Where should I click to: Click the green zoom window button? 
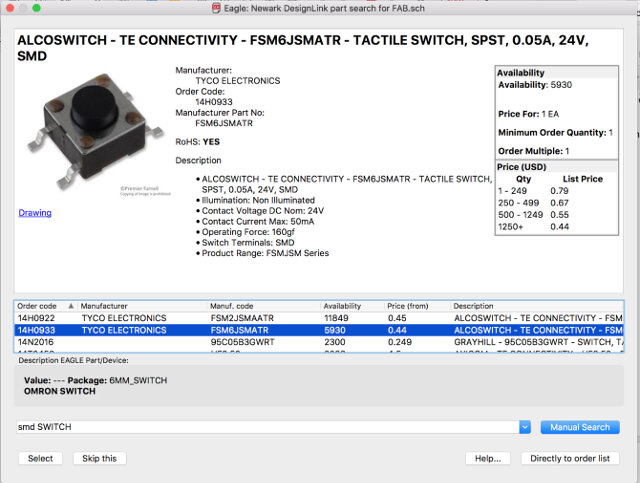(x=36, y=8)
